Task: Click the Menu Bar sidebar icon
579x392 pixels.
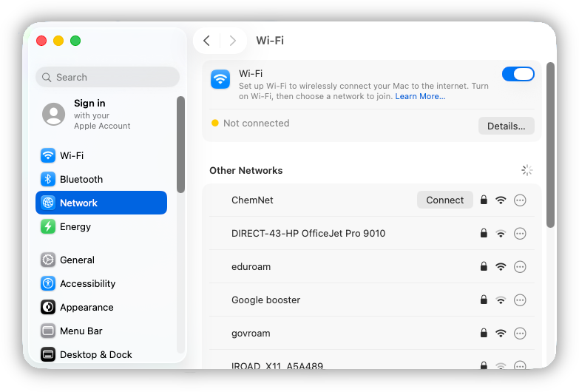Action: click(x=48, y=331)
